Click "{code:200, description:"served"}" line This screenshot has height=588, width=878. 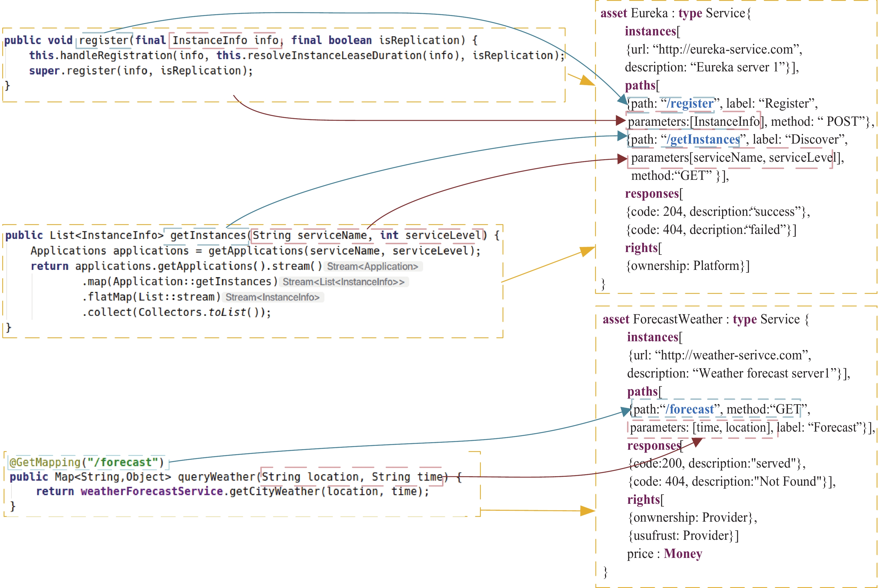tap(716, 463)
